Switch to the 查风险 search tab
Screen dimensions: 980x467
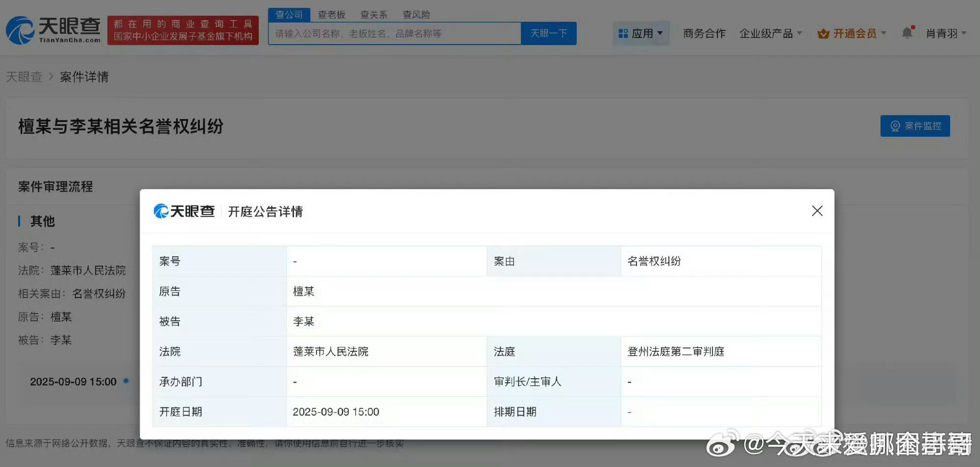(x=416, y=15)
